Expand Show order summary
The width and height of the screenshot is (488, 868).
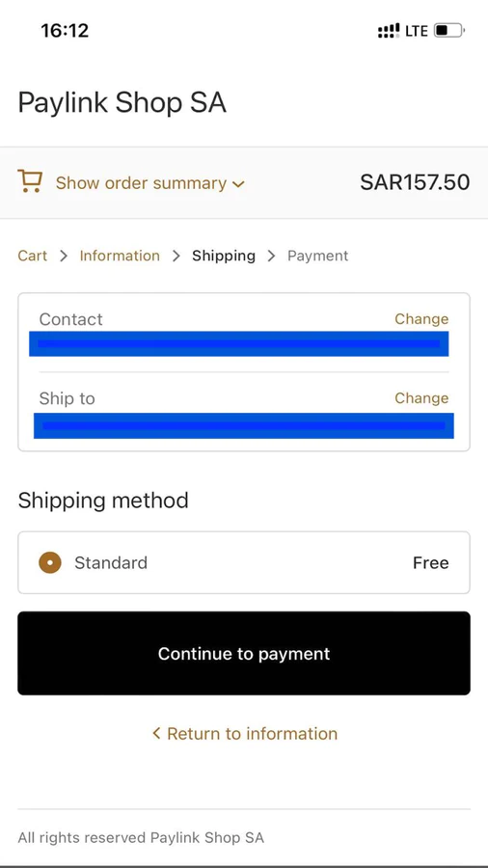click(x=141, y=183)
